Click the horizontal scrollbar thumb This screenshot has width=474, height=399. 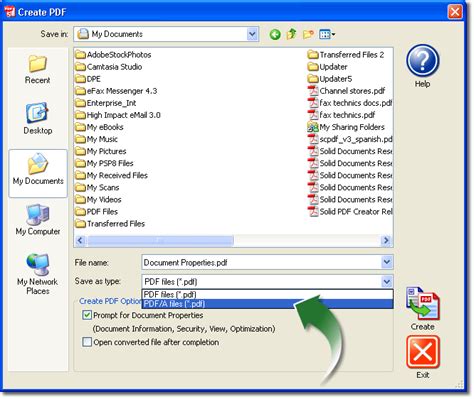(160, 240)
